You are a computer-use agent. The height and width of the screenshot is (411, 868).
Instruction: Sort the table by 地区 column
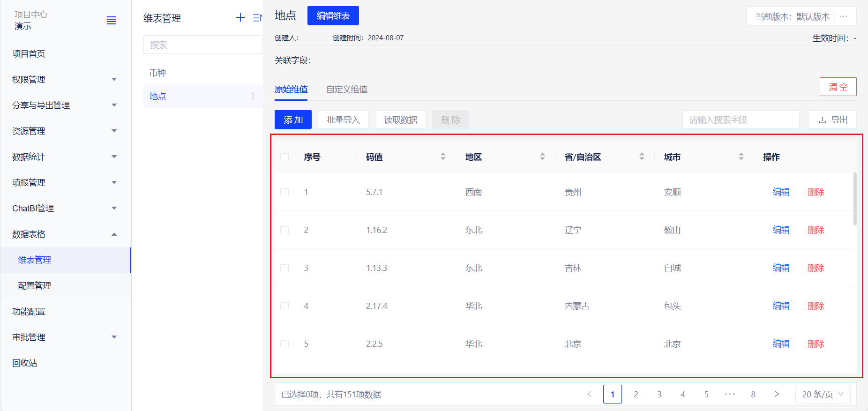(x=542, y=157)
